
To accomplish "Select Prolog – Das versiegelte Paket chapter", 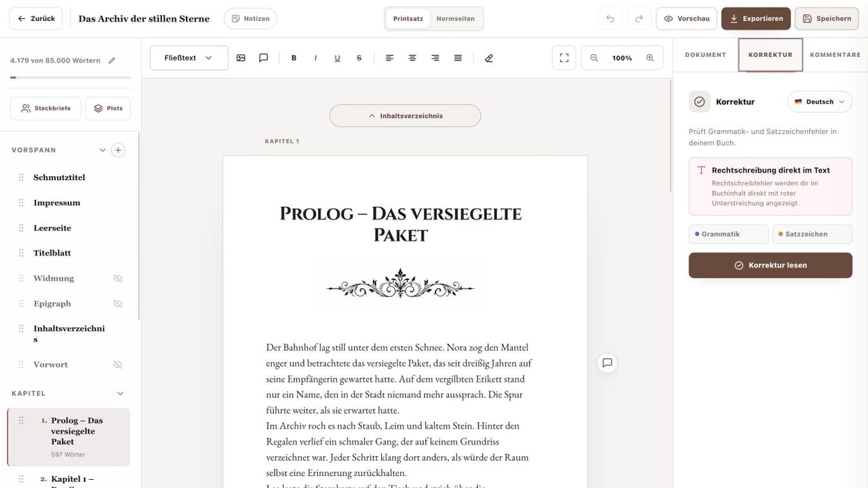I will coord(68,437).
